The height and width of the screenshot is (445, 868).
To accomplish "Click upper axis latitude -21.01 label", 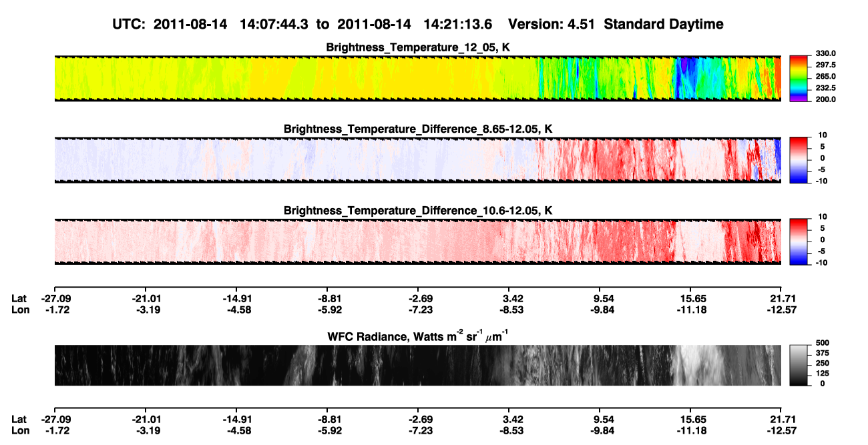I will coord(146,299).
